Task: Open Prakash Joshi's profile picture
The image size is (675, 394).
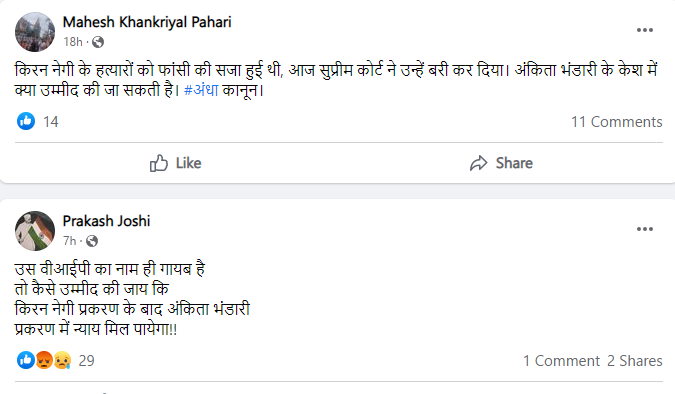Action: click(x=35, y=231)
